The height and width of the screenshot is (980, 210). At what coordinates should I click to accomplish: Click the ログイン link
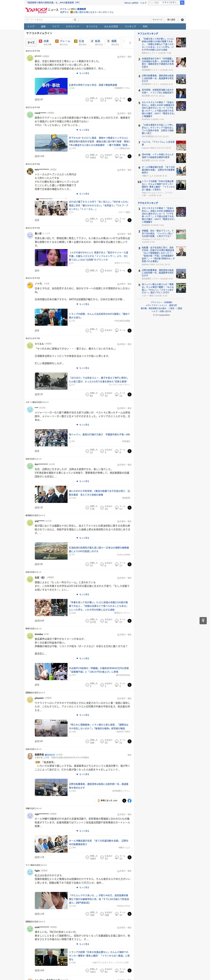pyautogui.click(x=64, y=12)
